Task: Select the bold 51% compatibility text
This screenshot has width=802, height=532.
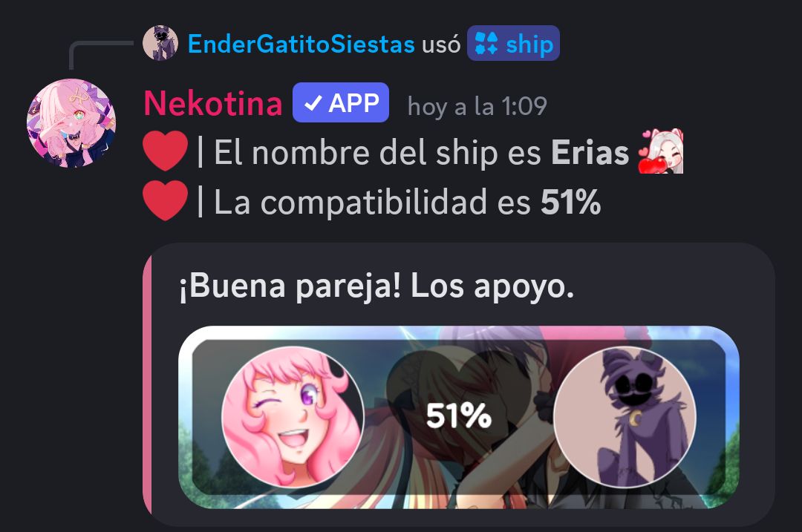Action: tap(570, 202)
